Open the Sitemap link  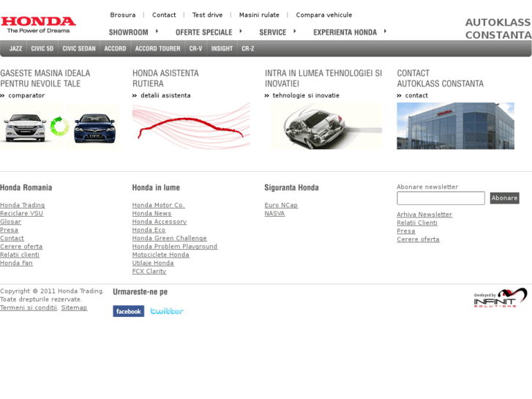74,307
